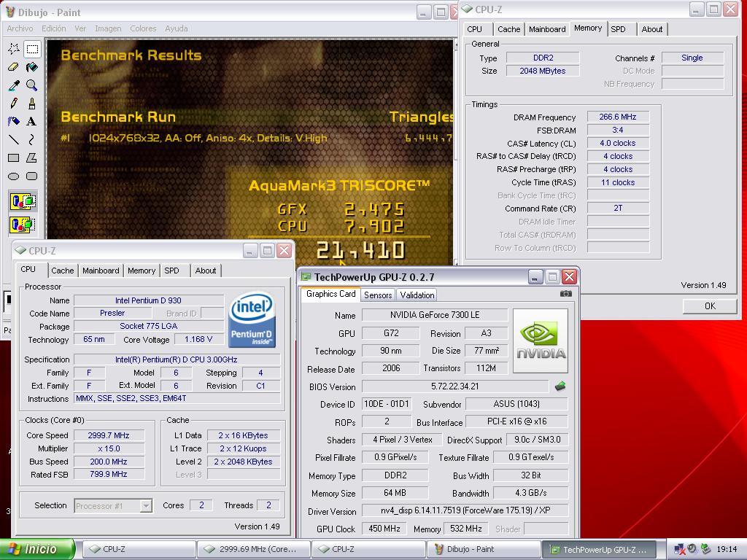The height and width of the screenshot is (560, 747).
Task: Select the Rectangle shape tool in Paint
Action: pos(14,157)
